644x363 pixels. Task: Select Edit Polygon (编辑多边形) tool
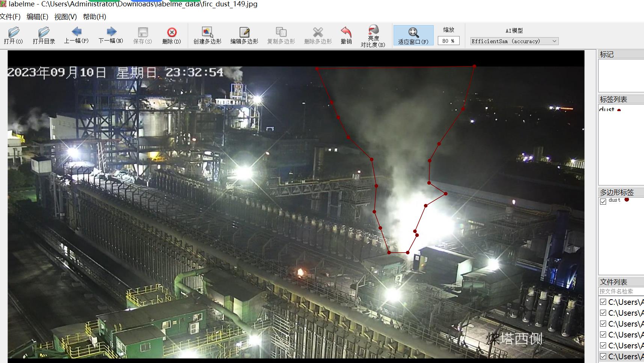click(x=244, y=35)
